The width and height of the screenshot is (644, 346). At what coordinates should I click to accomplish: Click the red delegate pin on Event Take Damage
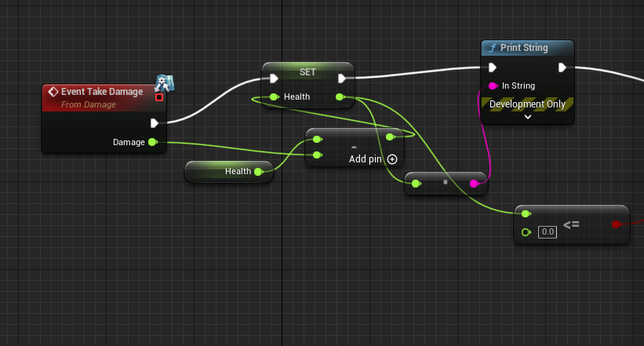point(159,97)
